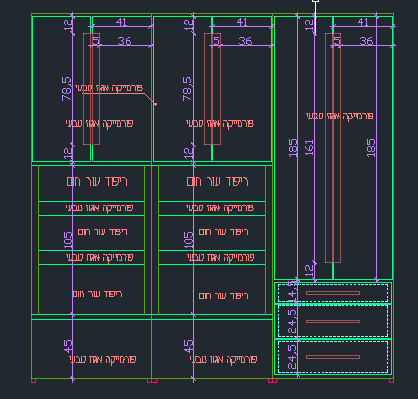
Task: Select the 105 dimension in the middle cabinet
Action: click(x=188, y=240)
